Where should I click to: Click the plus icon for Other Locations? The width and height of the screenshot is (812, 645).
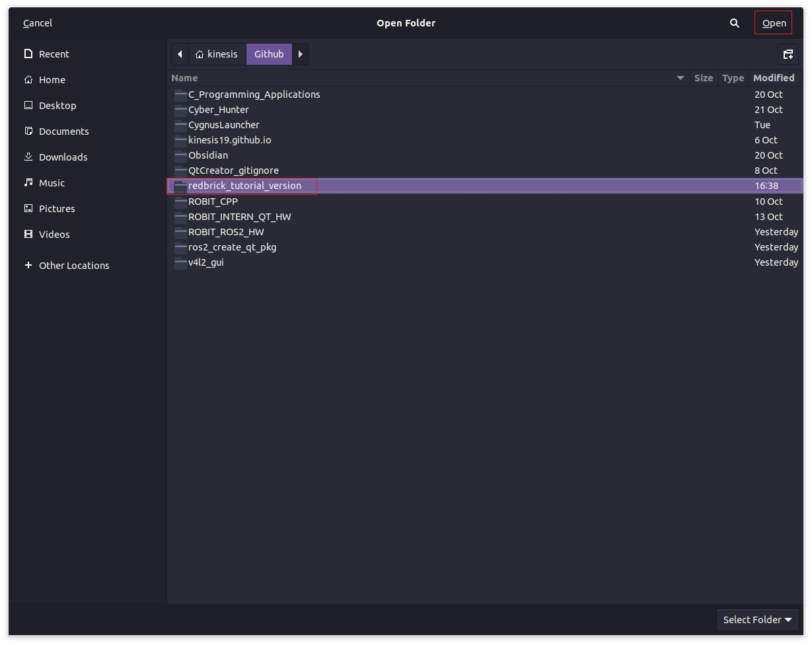[28, 266]
